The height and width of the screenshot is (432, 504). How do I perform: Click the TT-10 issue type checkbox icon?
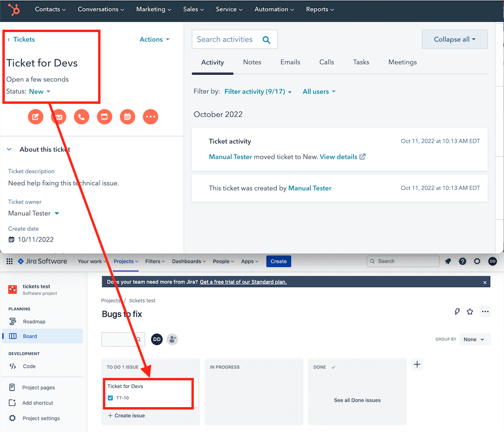point(111,398)
